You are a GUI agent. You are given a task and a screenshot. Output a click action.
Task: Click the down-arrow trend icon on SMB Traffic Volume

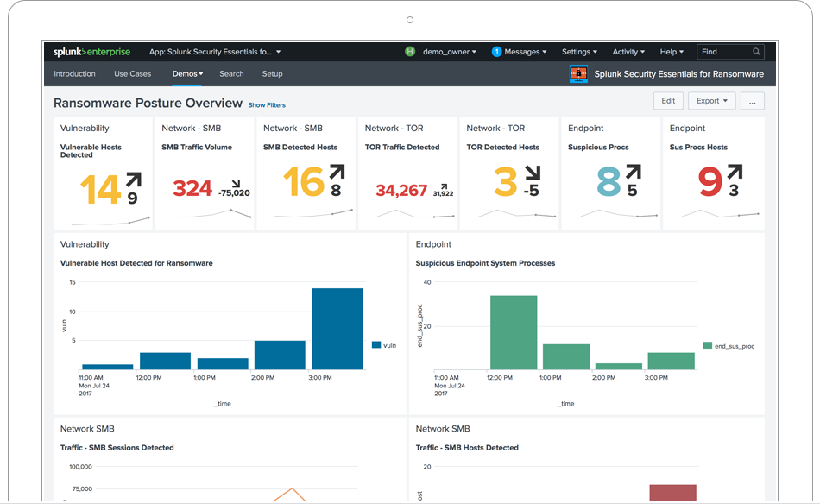tap(236, 184)
